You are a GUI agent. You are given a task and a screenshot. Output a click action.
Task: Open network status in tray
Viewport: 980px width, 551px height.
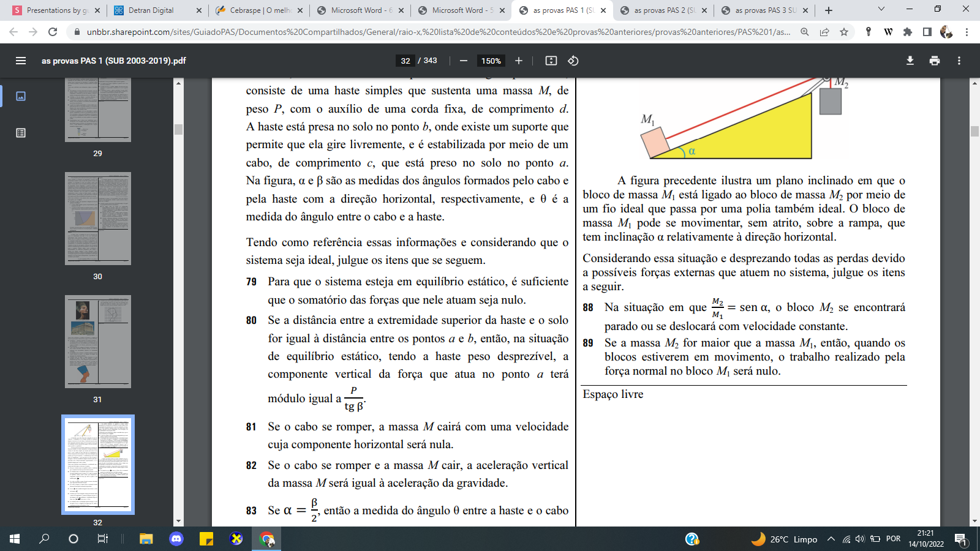tap(846, 539)
